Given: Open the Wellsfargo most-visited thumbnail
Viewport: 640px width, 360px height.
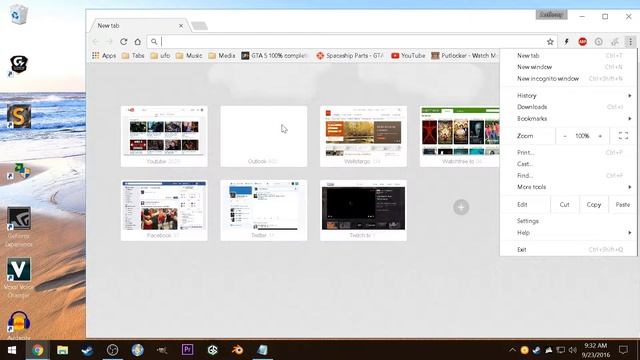Looking at the screenshot, I should (363, 136).
